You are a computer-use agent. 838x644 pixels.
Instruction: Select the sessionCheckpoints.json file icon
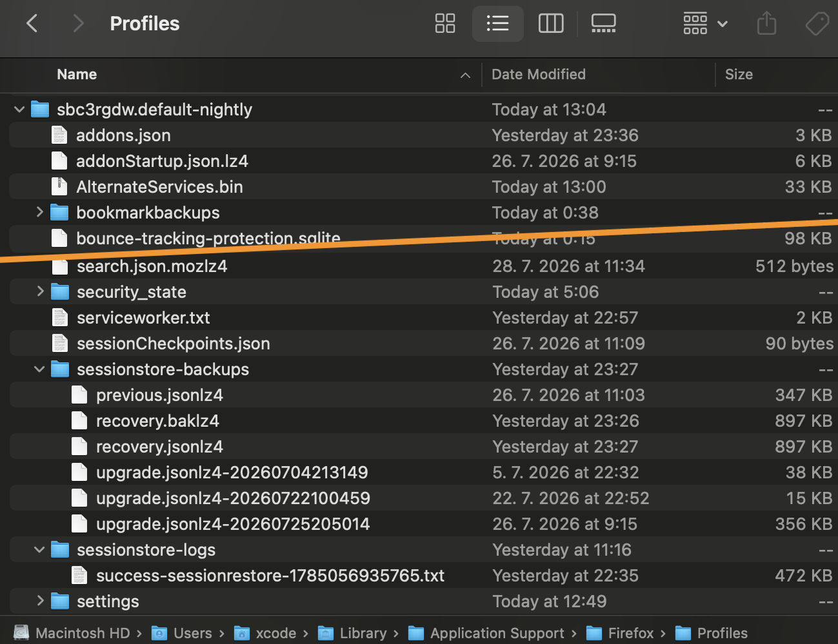pyautogui.click(x=60, y=344)
